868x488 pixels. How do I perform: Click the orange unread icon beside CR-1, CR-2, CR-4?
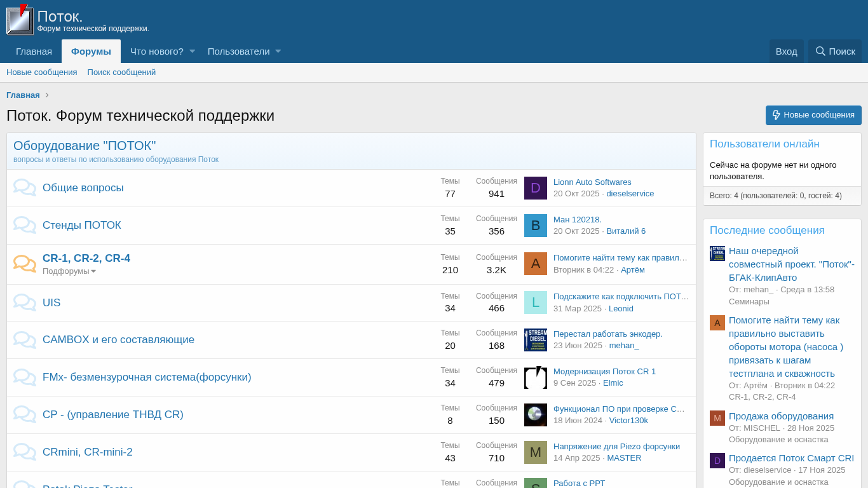coord(25,264)
